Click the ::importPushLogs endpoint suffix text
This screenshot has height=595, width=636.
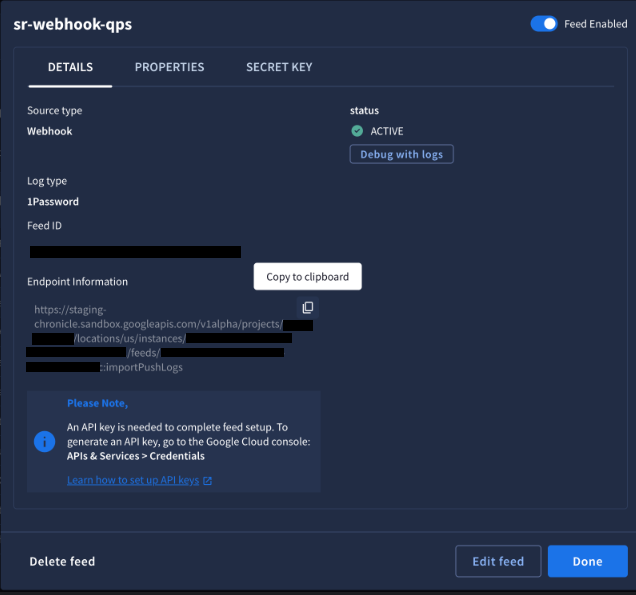click(142, 367)
